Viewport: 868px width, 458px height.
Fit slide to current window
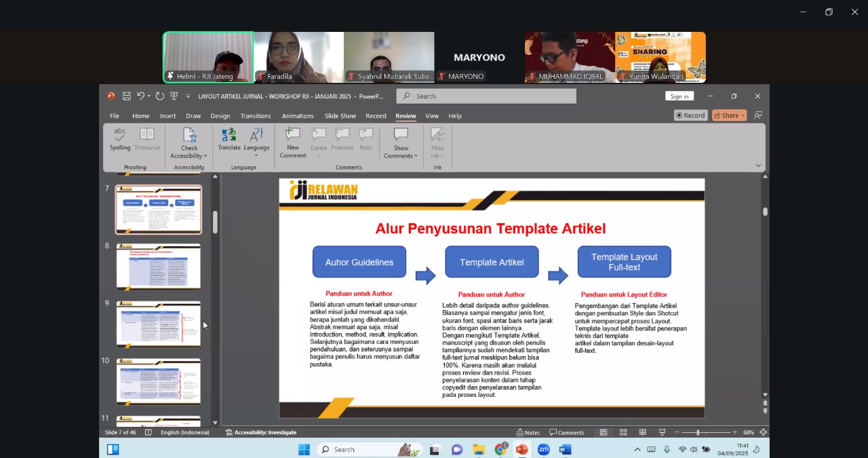pyautogui.click(x=763, y=432)
